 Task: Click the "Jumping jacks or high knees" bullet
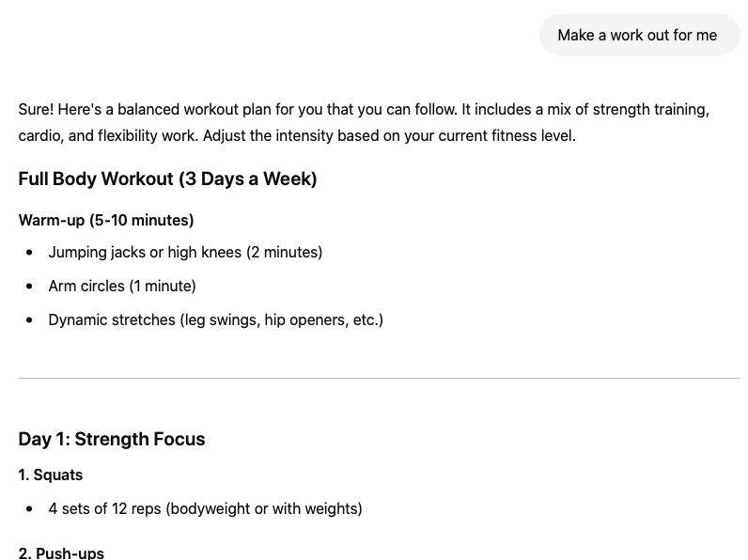[185, 252]
